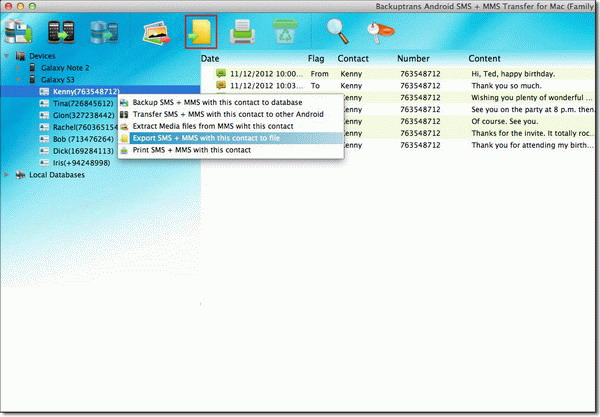Viewport: 600px width, 417px height.
Task: Select contact Gion(327238442)
Action: point(84,115)
